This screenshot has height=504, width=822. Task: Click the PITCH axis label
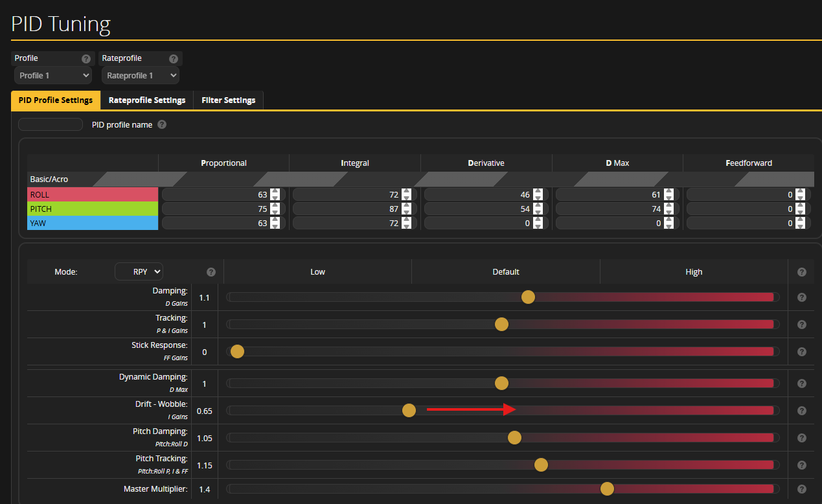click(93, 209)
